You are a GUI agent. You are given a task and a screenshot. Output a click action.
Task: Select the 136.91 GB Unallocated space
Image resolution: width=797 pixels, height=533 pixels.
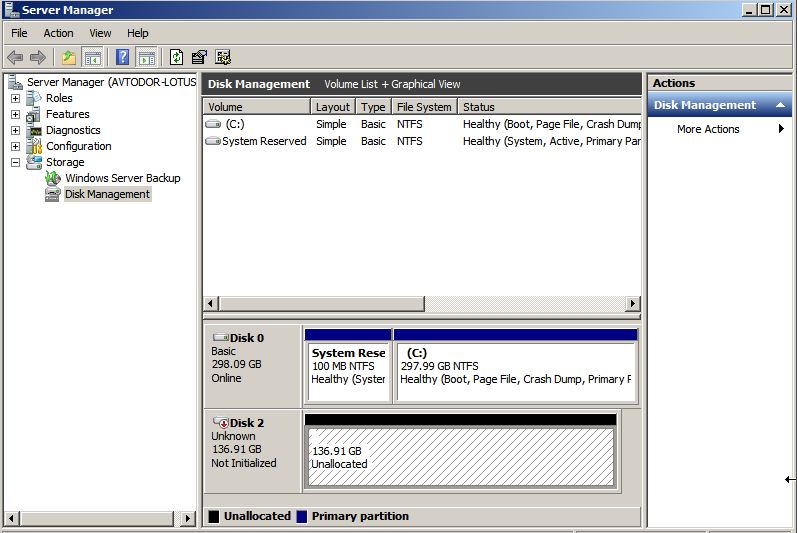point(460,457)
